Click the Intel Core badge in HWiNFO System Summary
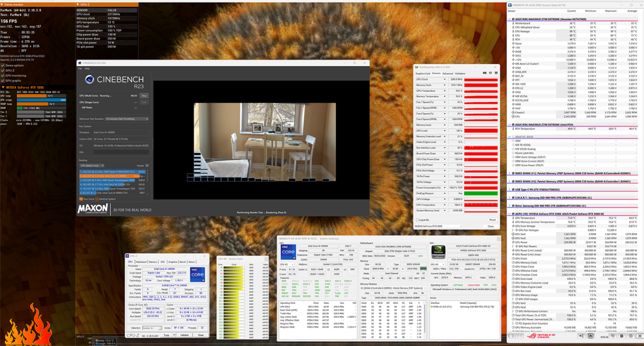 [288, 252]
